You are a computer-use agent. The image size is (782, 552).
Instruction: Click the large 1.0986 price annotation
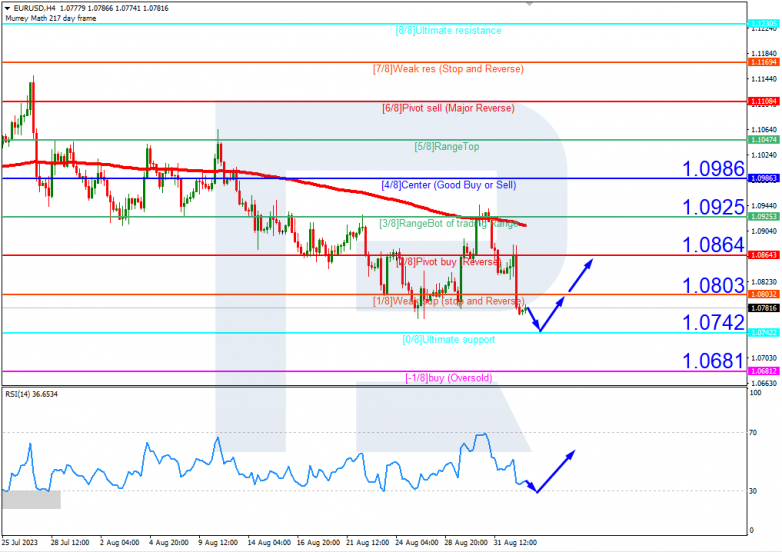click(713, 169)
